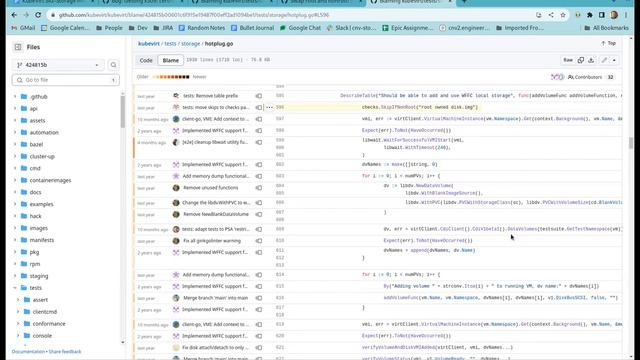This screenshot has width=640, height=360.
Task: Click author avatar for 'Merge branch main into main' at line 616
Action: pyautogui.click(x=176, y=298)
